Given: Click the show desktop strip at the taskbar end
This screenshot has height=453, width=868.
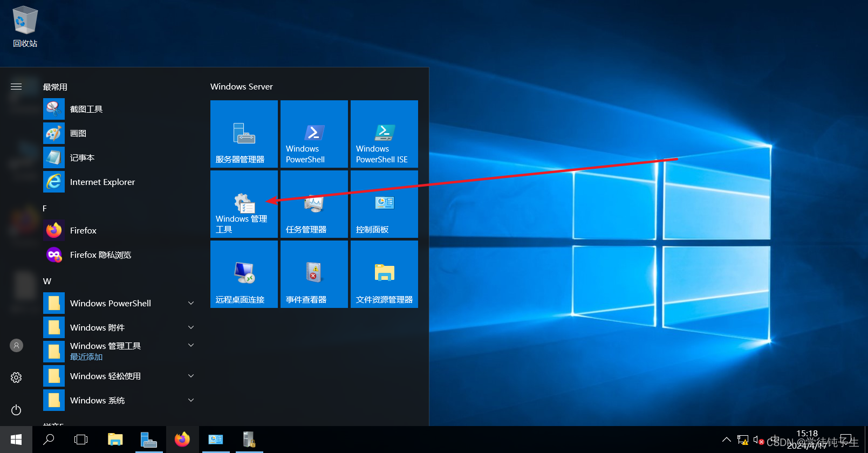Looking at the screenshot, I should 866,440.
